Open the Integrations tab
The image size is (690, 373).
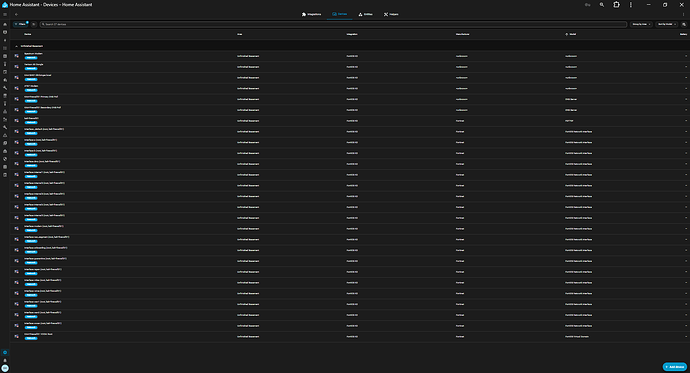(312, 15)
